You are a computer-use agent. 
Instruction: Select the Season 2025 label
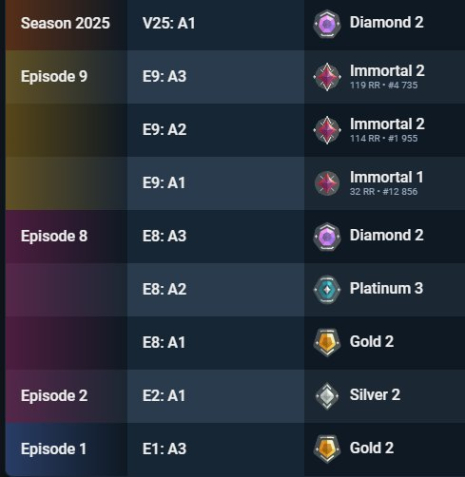65,23
